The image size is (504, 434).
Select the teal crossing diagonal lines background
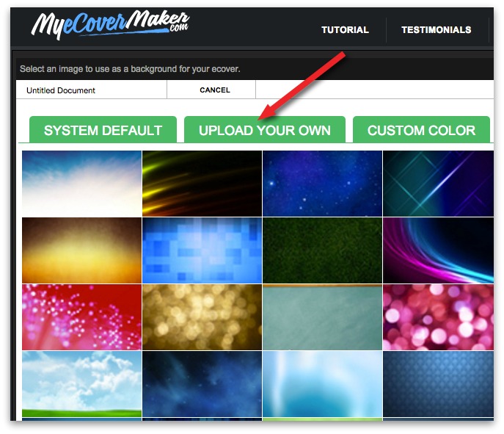[x=438, y=184]
